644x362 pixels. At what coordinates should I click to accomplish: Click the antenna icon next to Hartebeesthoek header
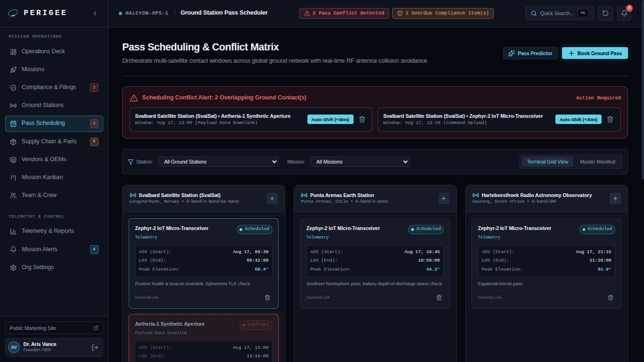[476, 195]
